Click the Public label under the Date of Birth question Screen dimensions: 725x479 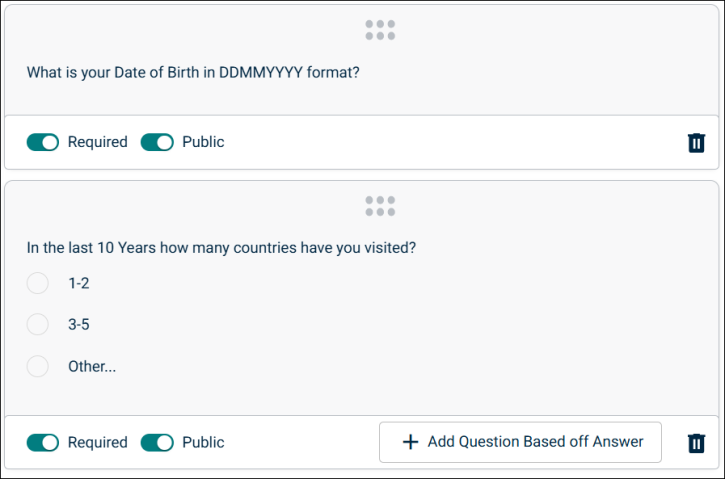coord(203,142)
